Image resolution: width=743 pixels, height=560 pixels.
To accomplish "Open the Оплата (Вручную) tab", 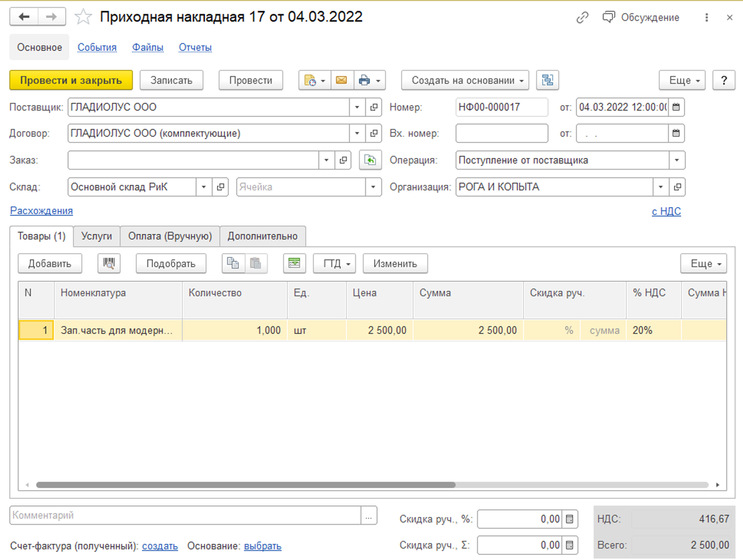I will coord(170,236).
